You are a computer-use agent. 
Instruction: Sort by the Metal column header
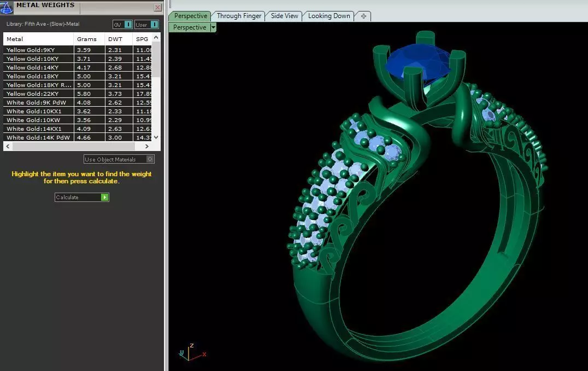point(38,39)
